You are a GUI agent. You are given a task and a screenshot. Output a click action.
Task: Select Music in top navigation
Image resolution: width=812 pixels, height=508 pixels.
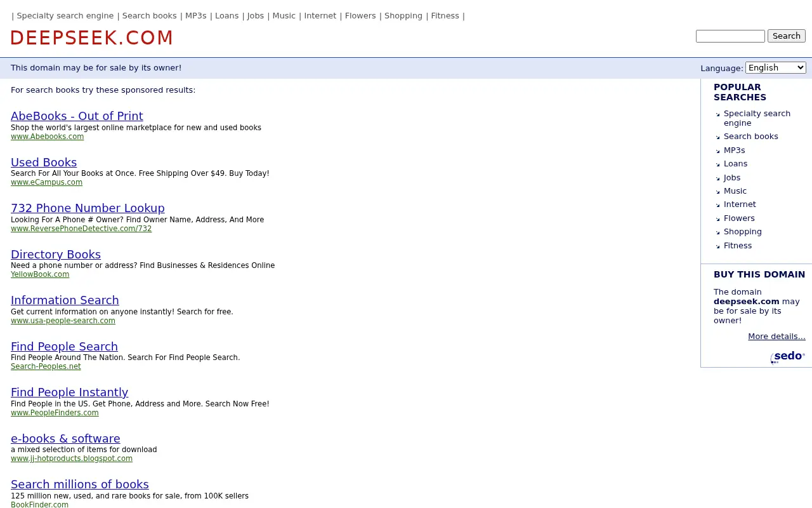[284, 16]
